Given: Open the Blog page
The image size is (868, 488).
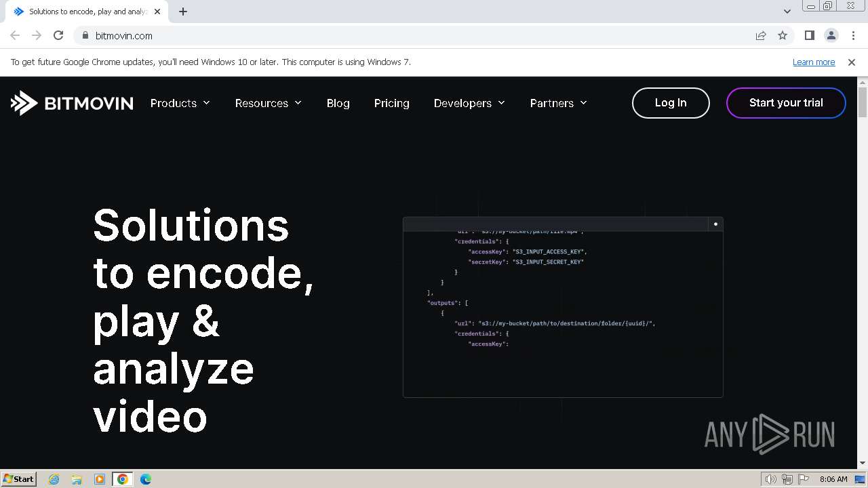Looking at the screenshot, I should [338, 103].
